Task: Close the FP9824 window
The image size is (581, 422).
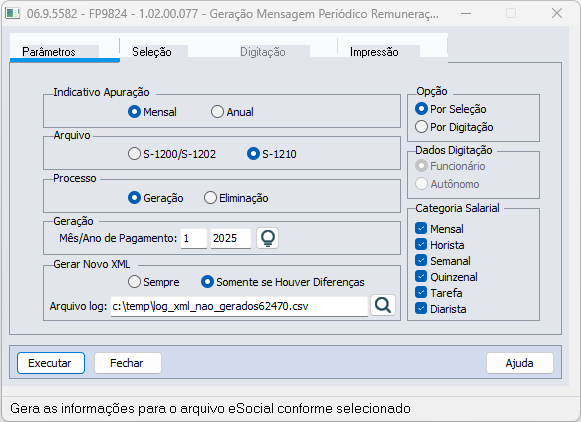Action: [557, 14]
